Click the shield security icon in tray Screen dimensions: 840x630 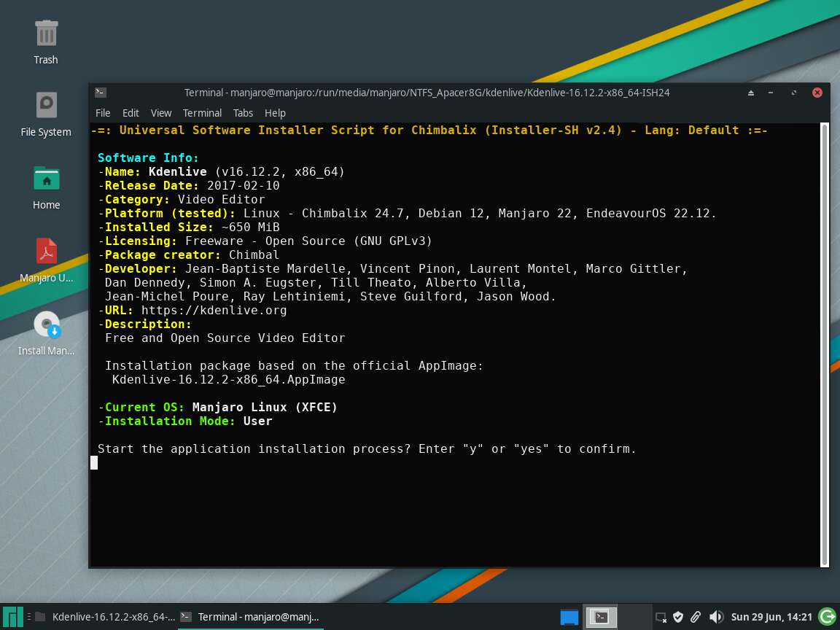point(678,617)
